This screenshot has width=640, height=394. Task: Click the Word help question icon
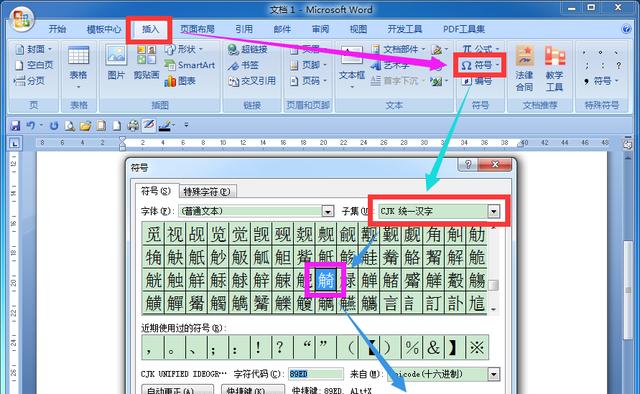point(626,29)
